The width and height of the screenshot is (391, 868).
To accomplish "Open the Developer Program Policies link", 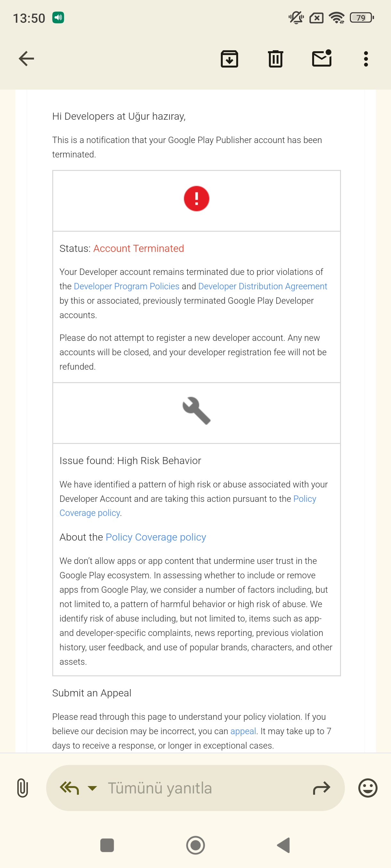I will coord(127,286).
